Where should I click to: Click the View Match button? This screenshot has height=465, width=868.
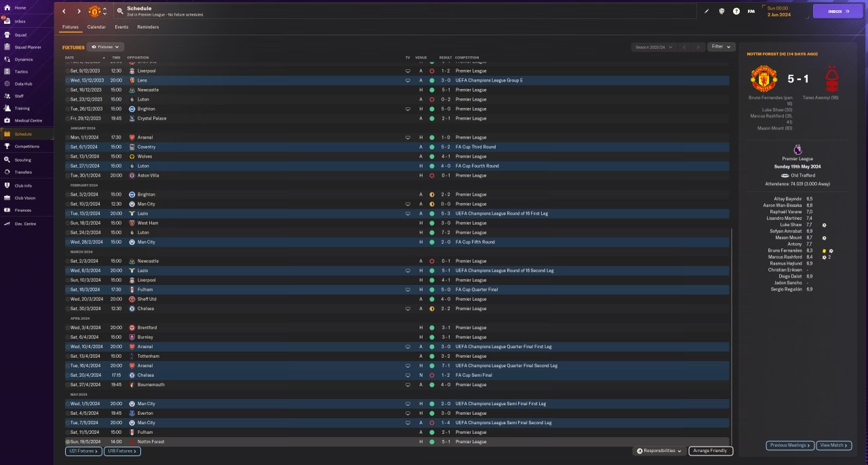834,445
